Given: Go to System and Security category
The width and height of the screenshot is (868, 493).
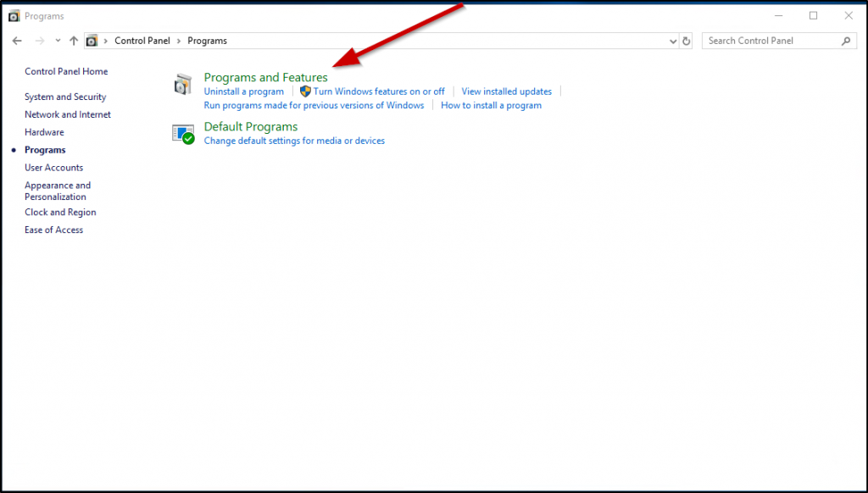Looking at the screenshot, I should 65,97.
